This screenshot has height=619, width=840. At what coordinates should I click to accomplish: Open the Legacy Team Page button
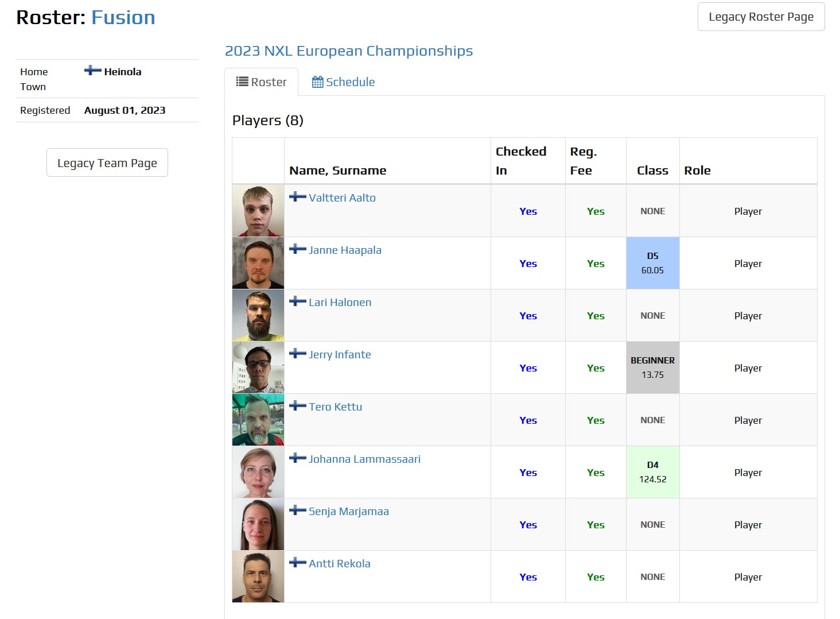click(x=107, y=163)
